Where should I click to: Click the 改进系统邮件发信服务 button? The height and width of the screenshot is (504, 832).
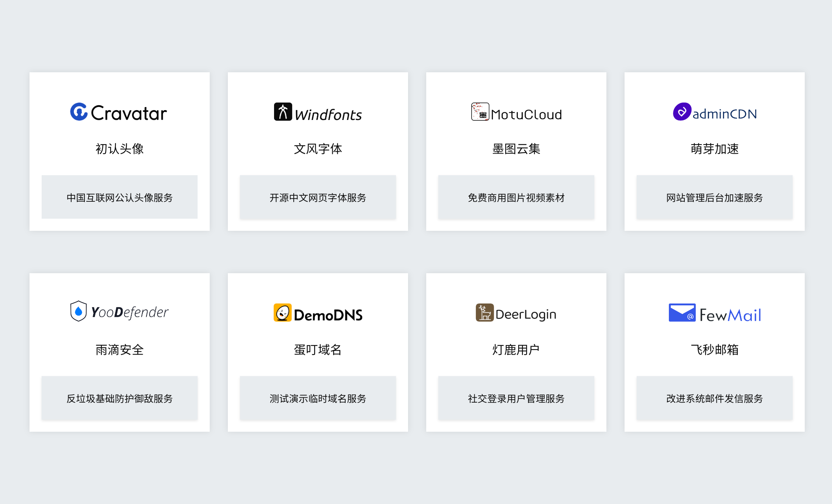pos(715,398)
